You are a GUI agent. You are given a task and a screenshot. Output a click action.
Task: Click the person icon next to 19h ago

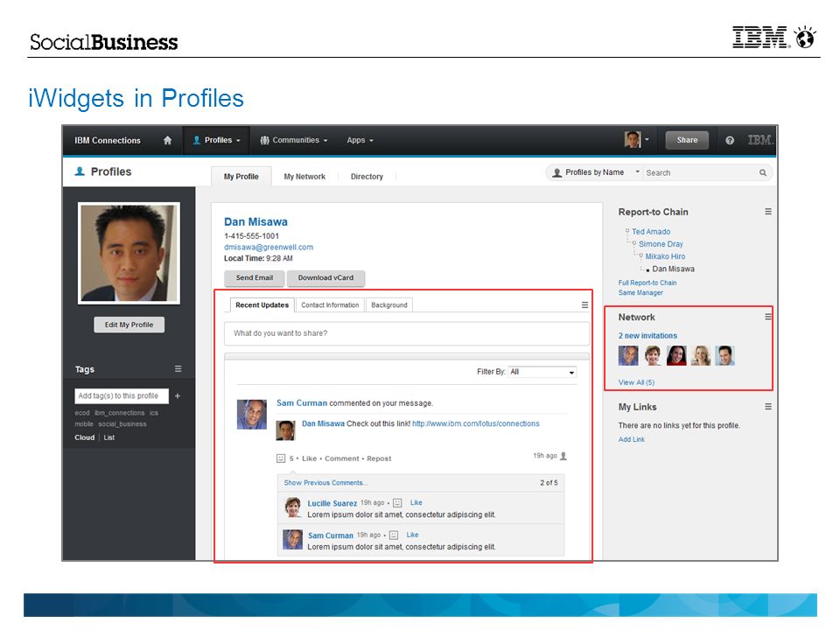(x=563, y=456)
